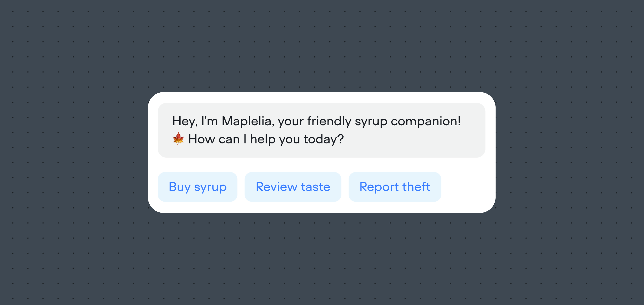Click the Maplelia greeting message bubble
This screenshot has width=644, height=305.
point(321,130)
